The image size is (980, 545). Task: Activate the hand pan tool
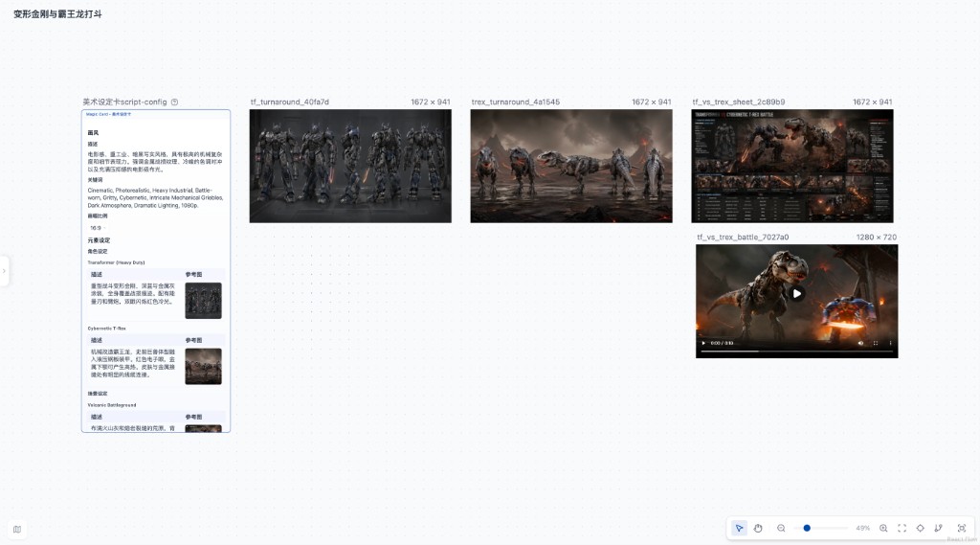click(758, 528)
